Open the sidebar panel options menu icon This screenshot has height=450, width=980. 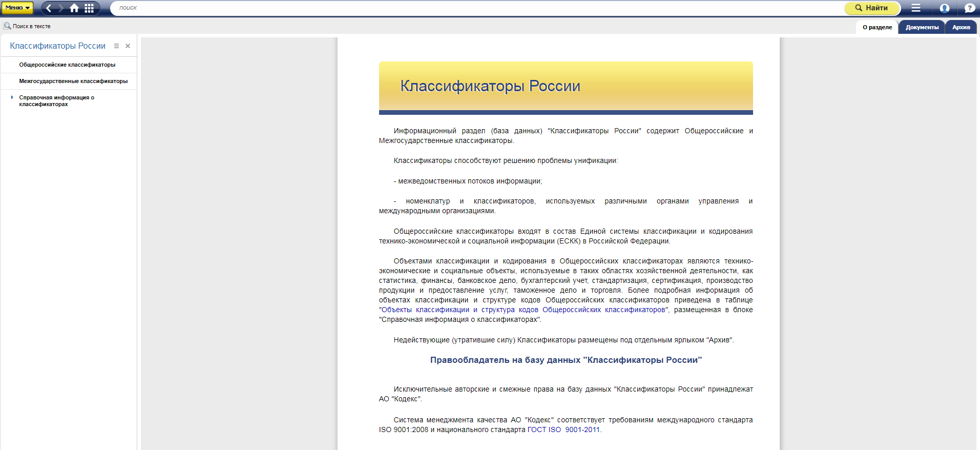click(116, 46)
